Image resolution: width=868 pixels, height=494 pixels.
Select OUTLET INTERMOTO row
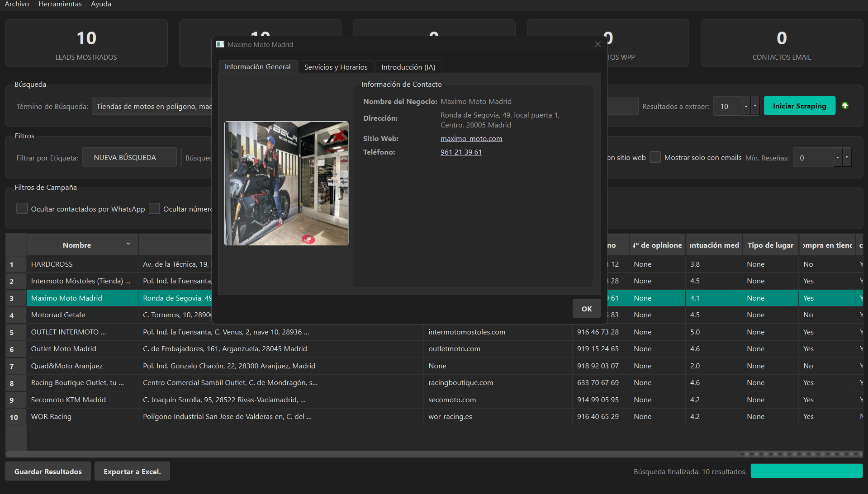[82, 332]
